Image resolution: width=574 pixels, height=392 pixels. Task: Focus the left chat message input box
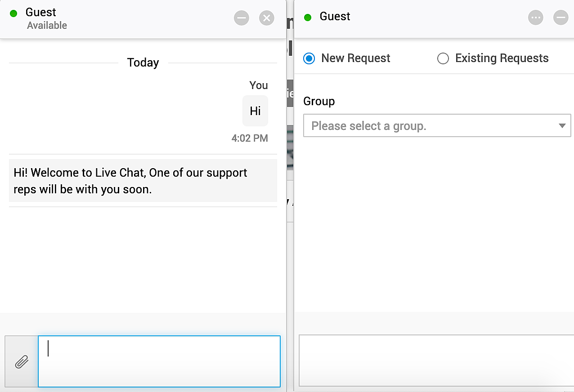pos(159,361)
